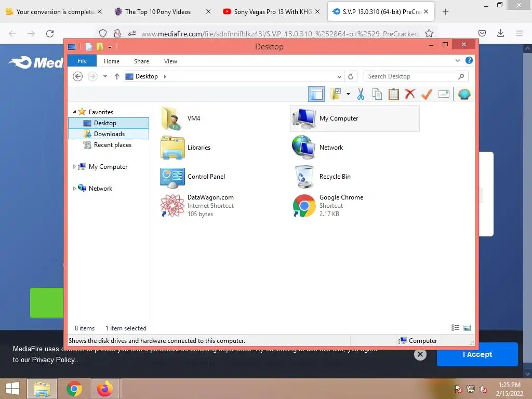Click the red X Delete icon
Viewport: 532px width, 399px height.
[410, 94]
